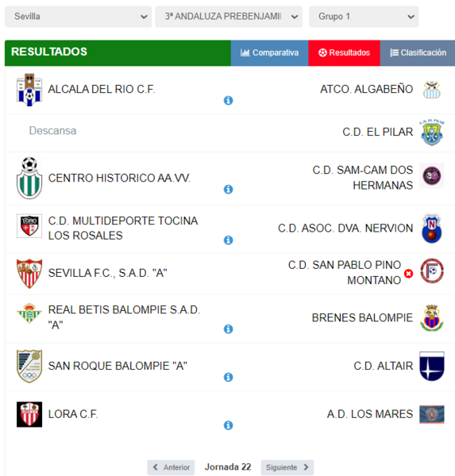The image size is (455, 476).
Task: Switch to the Comparativa tab
Action: click(270, 53)
